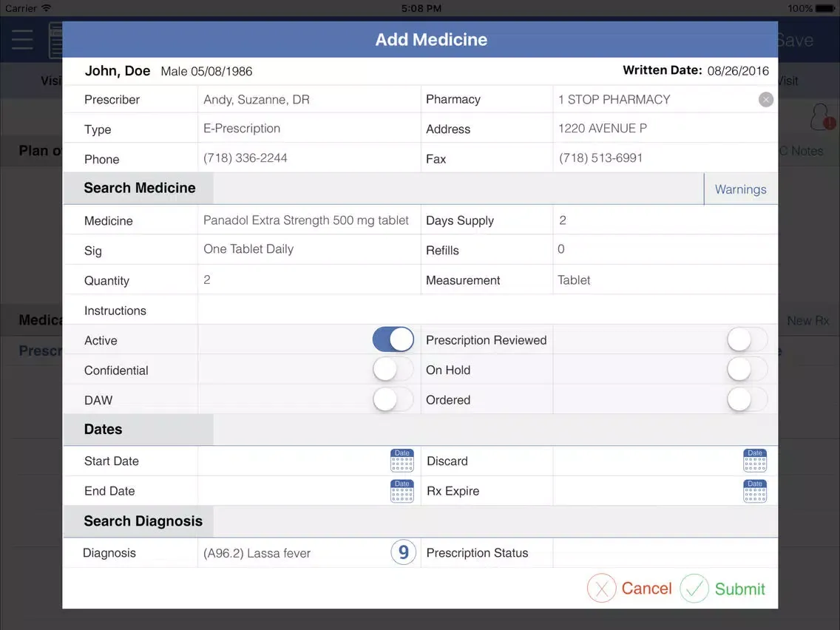Image resolution: width=840 pixels, height=630 pixels.
Task: Click the ICD-9 diagnosis icon
Action: tap(404, 552)
